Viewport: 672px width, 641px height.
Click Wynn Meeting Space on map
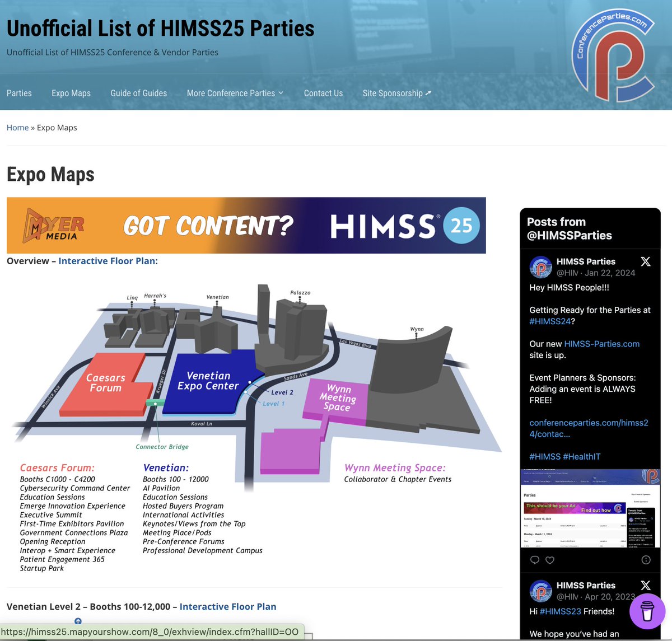pyautogui.click(x=338, y=397)
